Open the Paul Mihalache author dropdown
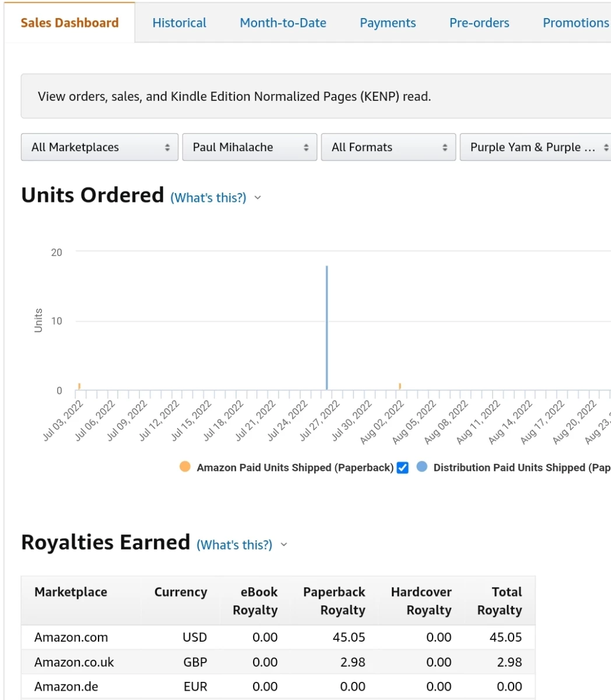The height and width of the screenshot is (700, 611). pos(250,147)
